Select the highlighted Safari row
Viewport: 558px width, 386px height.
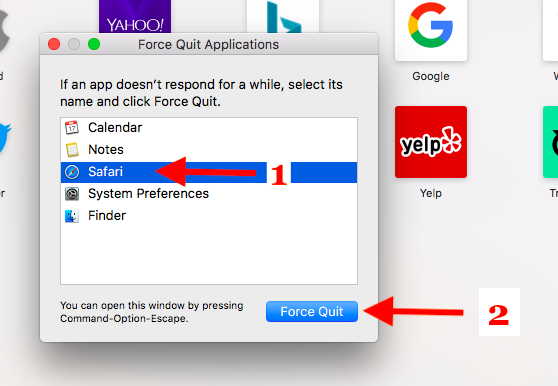point(209,172)
